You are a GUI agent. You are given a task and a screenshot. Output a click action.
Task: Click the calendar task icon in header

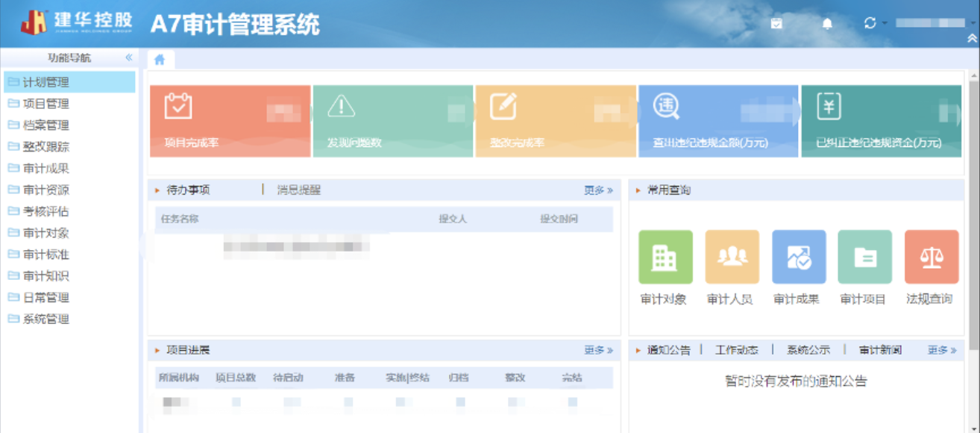click(x=776, y=24)
